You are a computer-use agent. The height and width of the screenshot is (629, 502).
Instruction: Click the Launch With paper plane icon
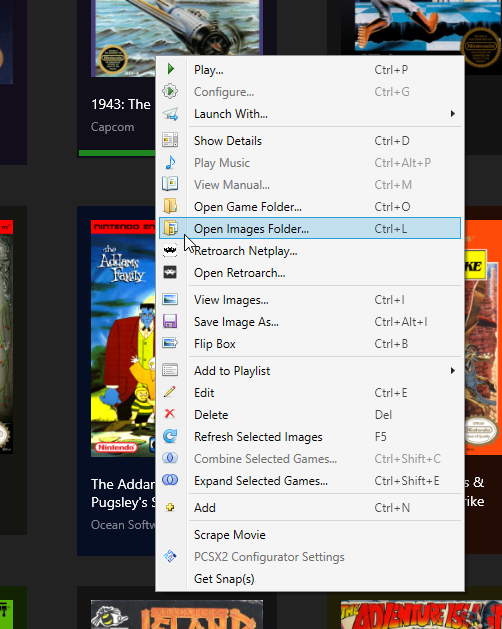pyautogui.click(x=170, y=114)
